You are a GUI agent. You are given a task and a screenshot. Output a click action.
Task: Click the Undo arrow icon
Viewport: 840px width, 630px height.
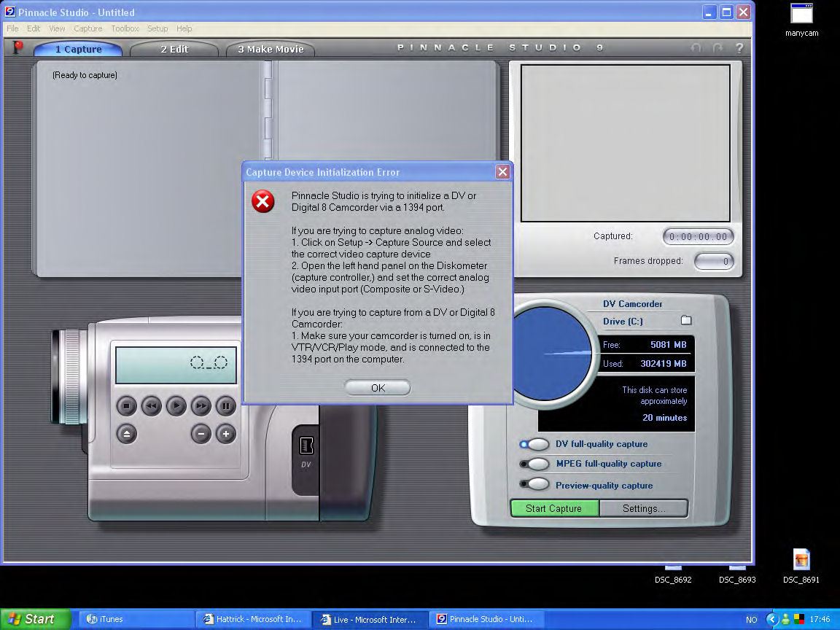(x=696, y=47)
